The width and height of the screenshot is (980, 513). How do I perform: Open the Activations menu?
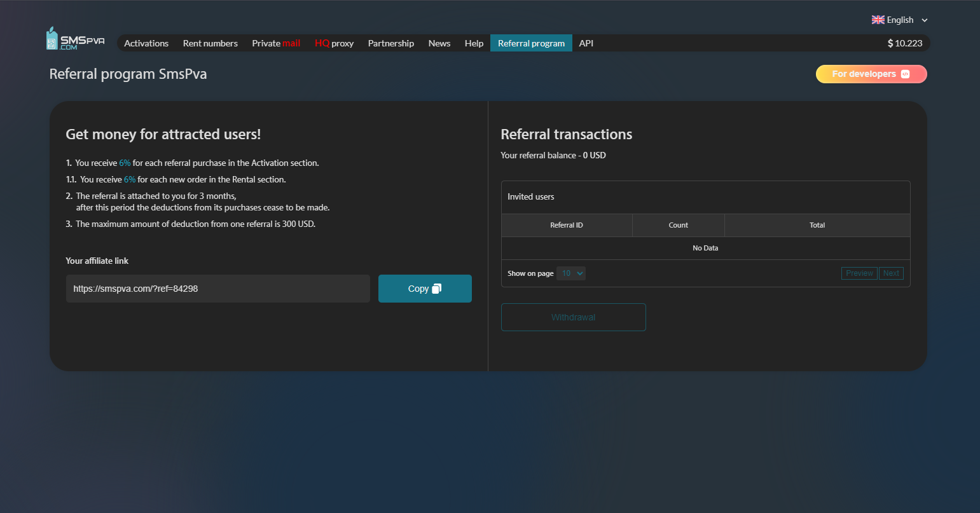pyautogui.click(x=146, y=43)
